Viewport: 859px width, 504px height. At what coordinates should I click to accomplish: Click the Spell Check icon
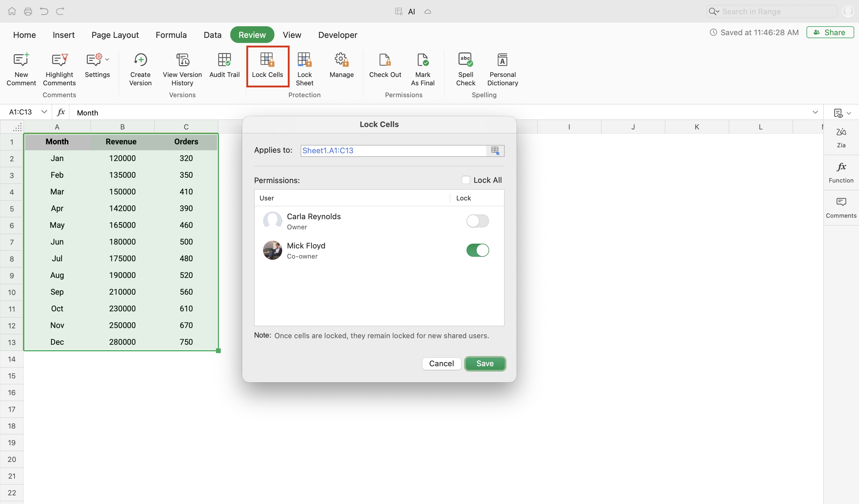[x=465, y=60]
